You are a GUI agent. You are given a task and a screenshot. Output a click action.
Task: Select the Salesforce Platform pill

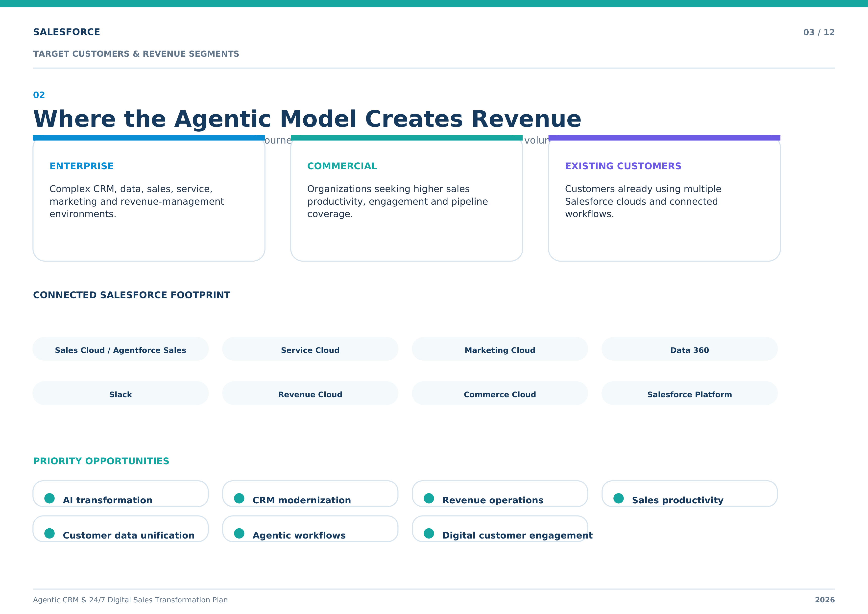coord(690,393)
